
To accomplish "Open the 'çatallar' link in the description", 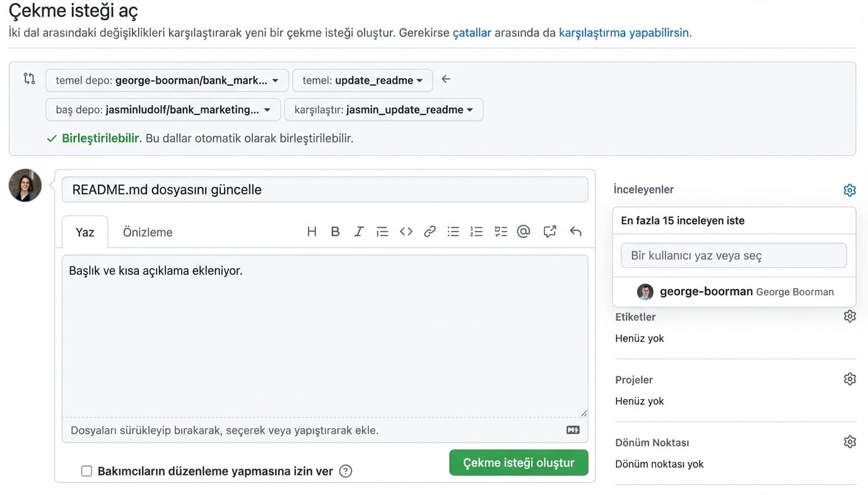I will click(472, 32).
